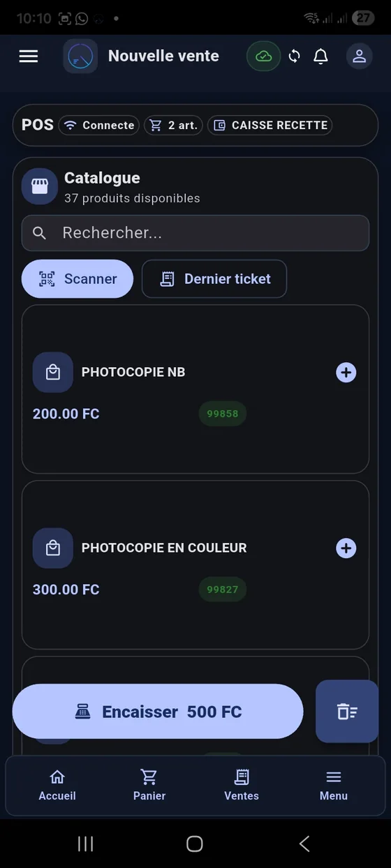Clear the cart with trash button
Viewport: 391px width, 868px height.
(347, 711)
